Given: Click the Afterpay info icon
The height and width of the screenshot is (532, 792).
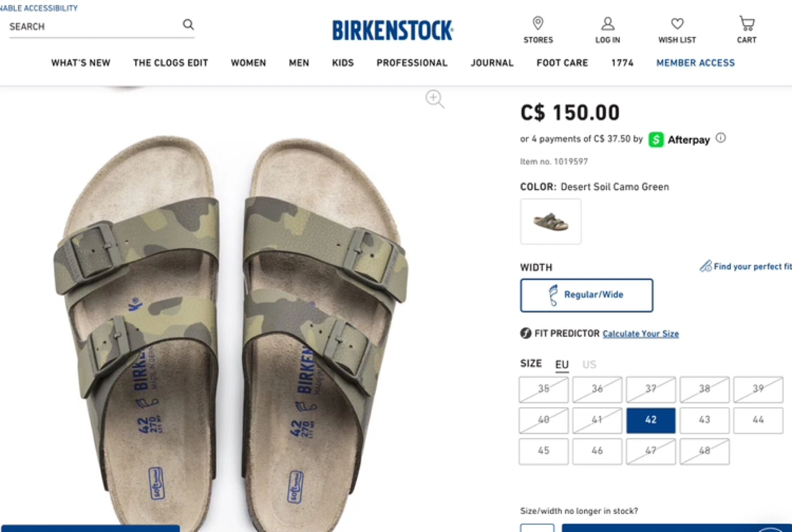Looking at the screenshot, I should (x=721, y=138).
